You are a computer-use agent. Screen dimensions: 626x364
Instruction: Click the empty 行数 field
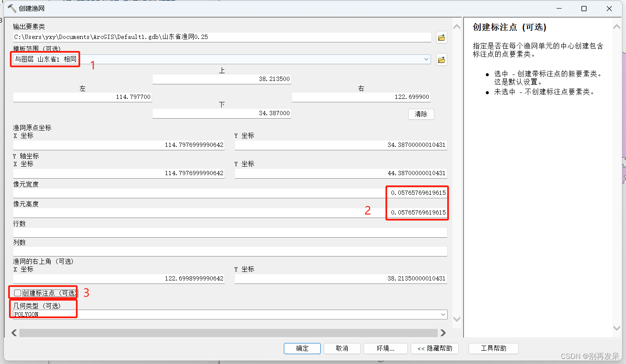pos(230,232)
